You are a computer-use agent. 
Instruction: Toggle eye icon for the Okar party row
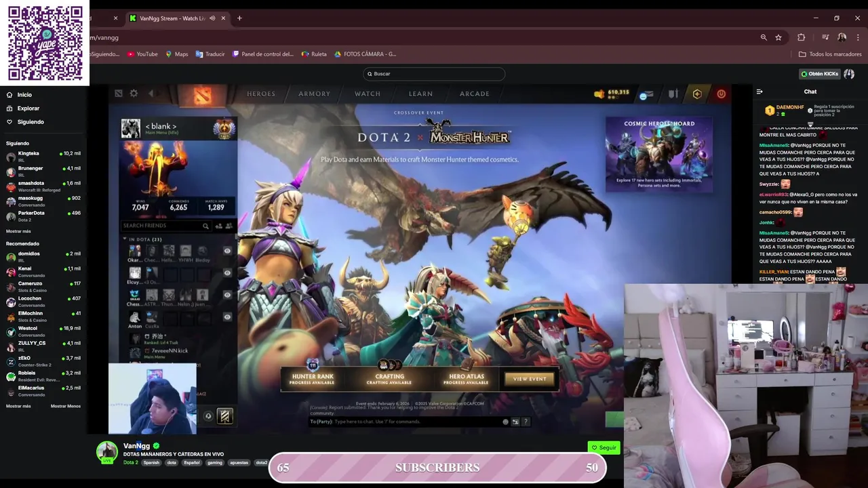(227, 251)
